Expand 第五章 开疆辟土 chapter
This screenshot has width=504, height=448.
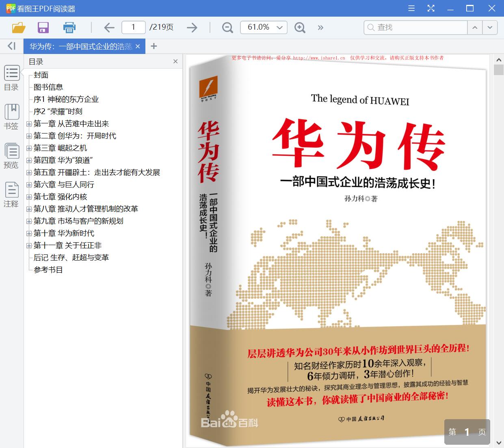29,172
